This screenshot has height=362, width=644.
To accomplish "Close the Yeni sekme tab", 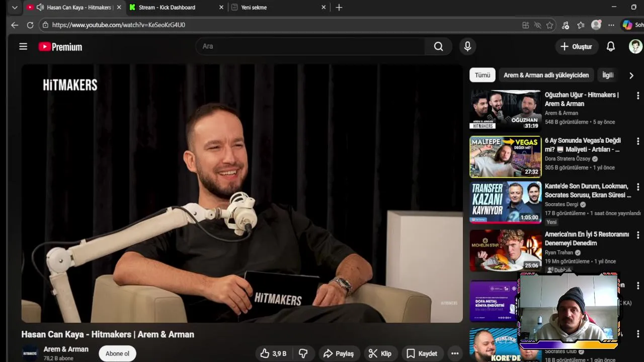I will [324, 8].
